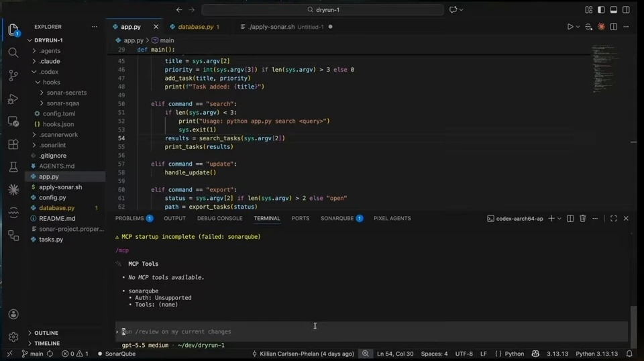Open the Run and Debug view icon
Screen dimensions: 644x361
click(13, 99)
